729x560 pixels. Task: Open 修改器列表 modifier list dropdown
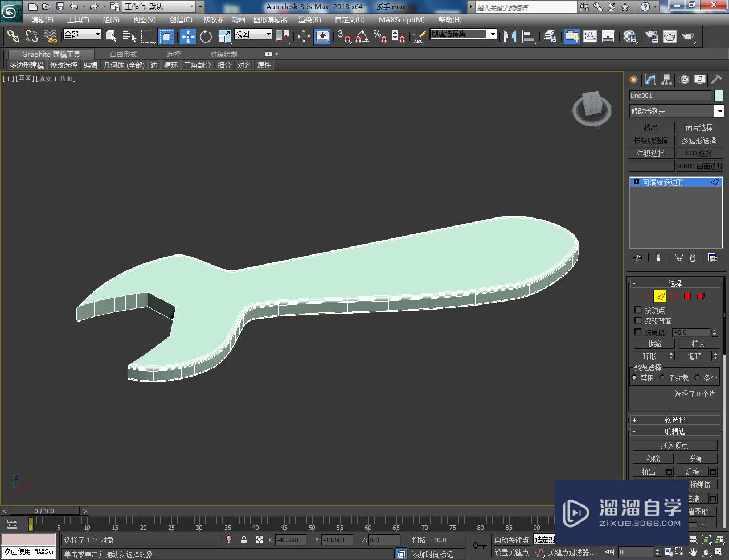(x=676, y=111)
